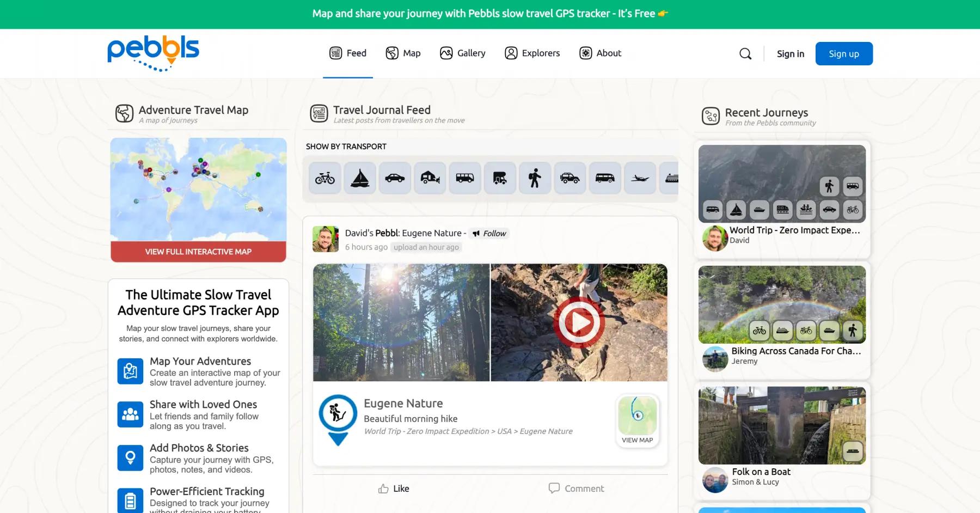This screenshot has height=513, width=980.
Task: Click the train icon on World Trip card
Action: coord(783,210)
